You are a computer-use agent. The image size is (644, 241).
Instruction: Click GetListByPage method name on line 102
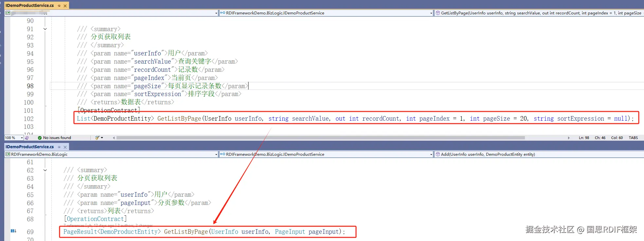(x=179, y=119)
